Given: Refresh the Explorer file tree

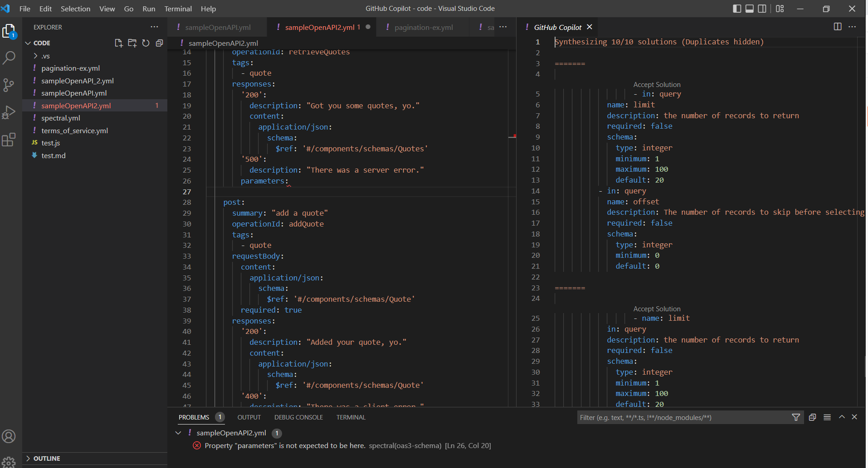Looking at the screenshot, I should tap(146, 43).
